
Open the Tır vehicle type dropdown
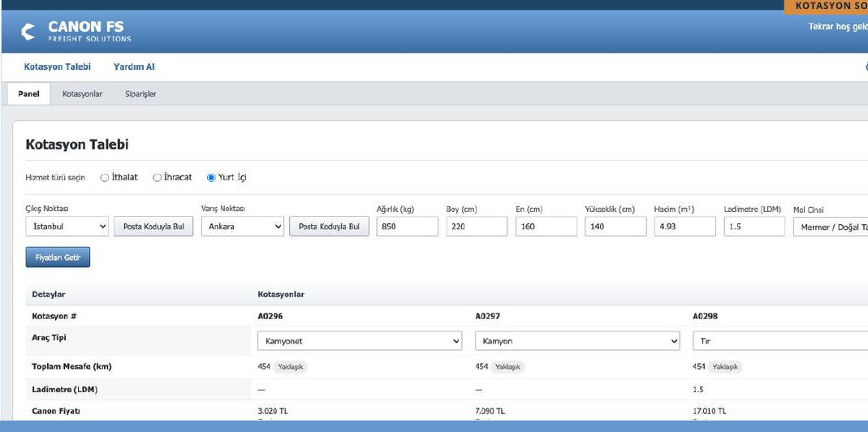(780, 341)
